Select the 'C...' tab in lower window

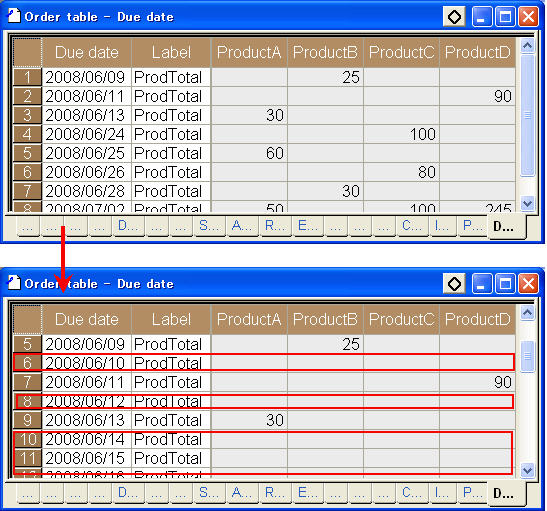(412, 493)
